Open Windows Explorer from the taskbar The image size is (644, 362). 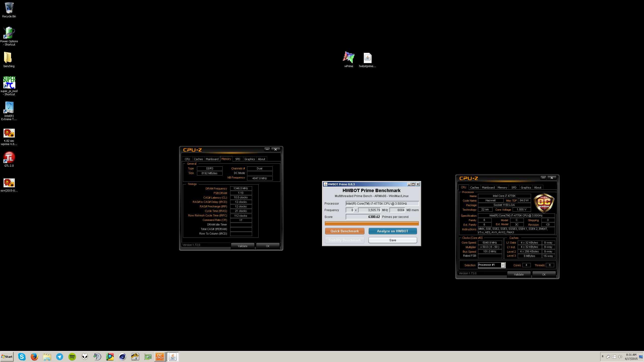click(47, 357)
